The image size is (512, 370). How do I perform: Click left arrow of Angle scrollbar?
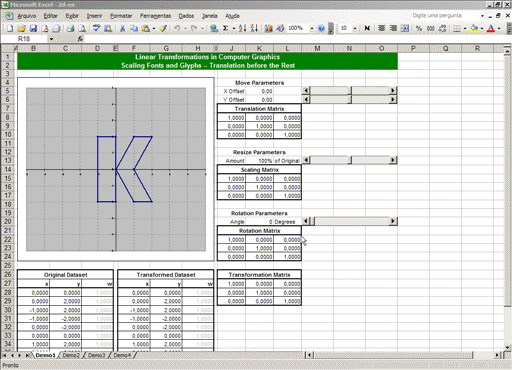coord(306,221)
